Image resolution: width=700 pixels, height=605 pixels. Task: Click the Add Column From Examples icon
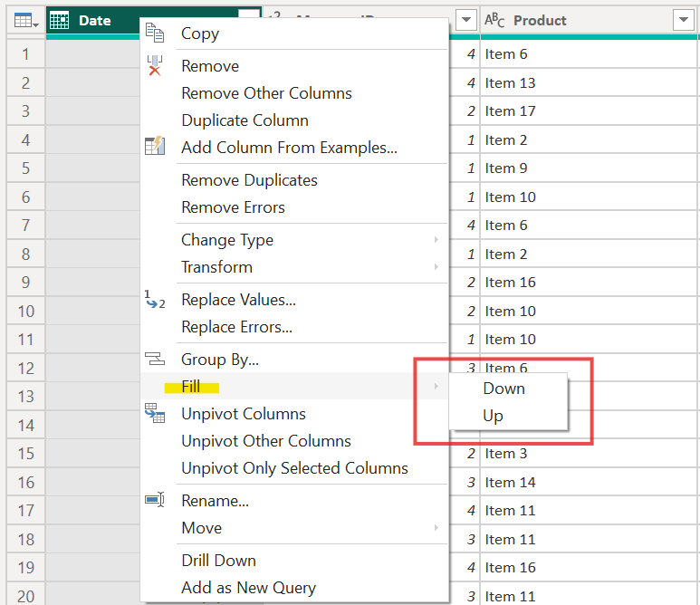[x=155, y=147]
